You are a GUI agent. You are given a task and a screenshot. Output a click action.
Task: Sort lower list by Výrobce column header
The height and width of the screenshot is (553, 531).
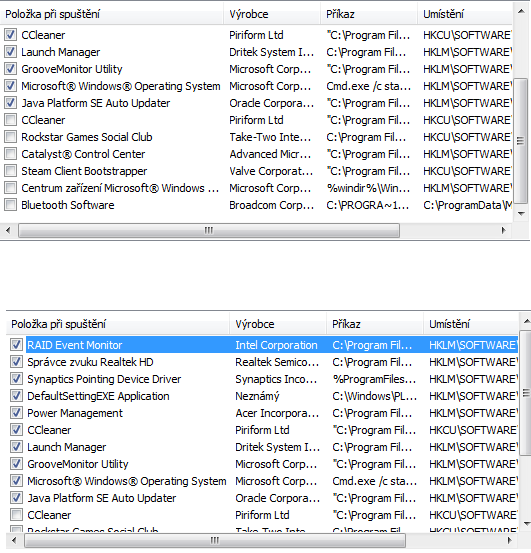278,324
